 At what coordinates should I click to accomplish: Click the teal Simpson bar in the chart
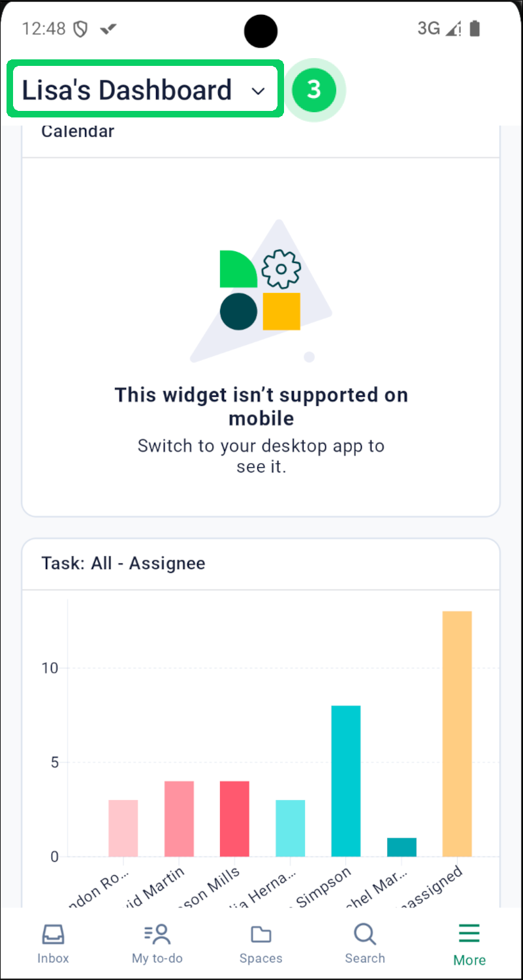pyautogui.click(x=346, y=780)
